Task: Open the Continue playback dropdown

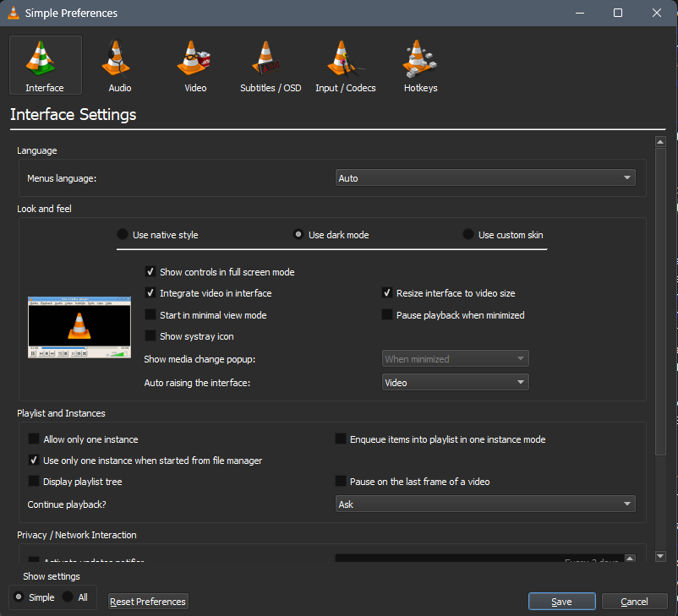Action: pyautogui.click(x=485, y=504)
